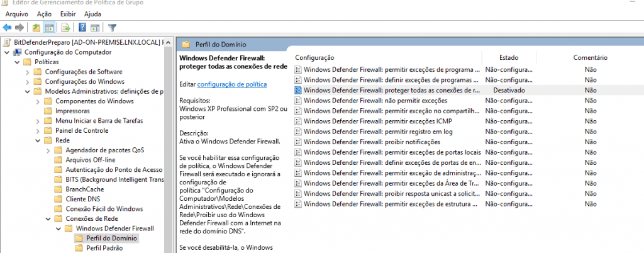The width and height of the screenshot is (644, 253).
Task: Select Arquivos Off-line in the tree
Action: [91, 160]
